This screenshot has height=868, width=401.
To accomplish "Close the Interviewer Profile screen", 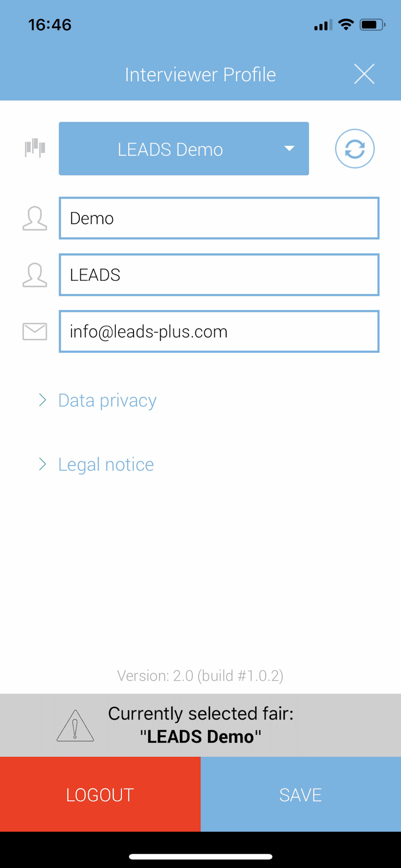I will coord(364,74).
